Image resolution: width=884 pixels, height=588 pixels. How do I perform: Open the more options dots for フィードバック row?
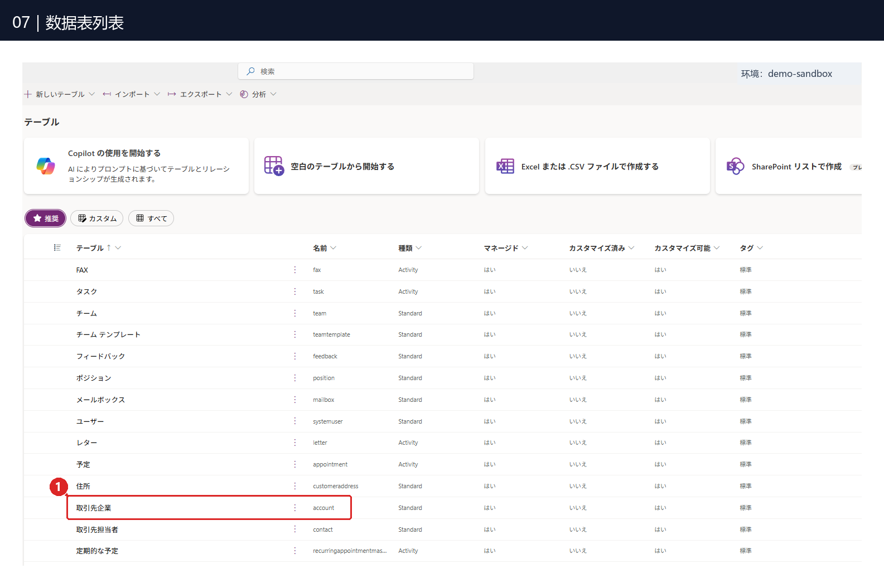pyautogui.click(x=295, y=356)
